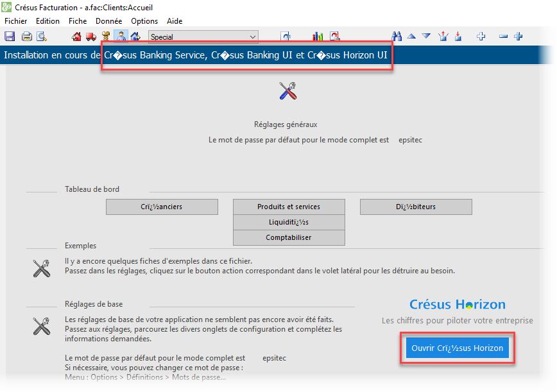Click the outlined plus icon
The image size is (557, 392).
click(481, 36)
